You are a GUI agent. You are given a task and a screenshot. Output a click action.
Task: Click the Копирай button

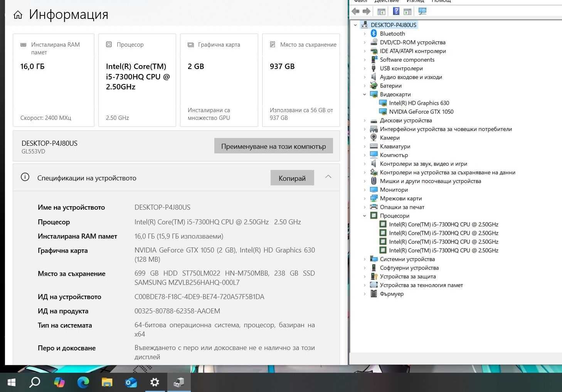click(292, 178)
